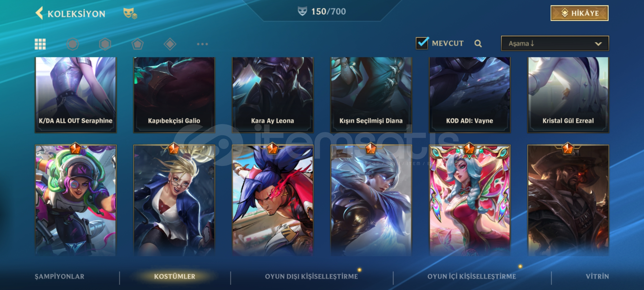644x290 pixels.
Task: Open the Kristal Gül Ezreal skin card
Action: [x=568, y=95]
